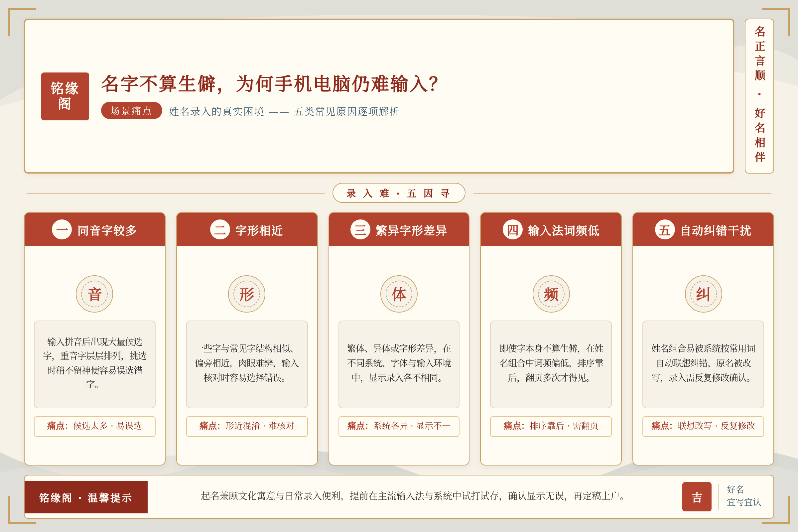This screenshot has width=798, height=532.
Task: Click the description starting 繁体、异体或字形差异
Action: coord(399,363)
